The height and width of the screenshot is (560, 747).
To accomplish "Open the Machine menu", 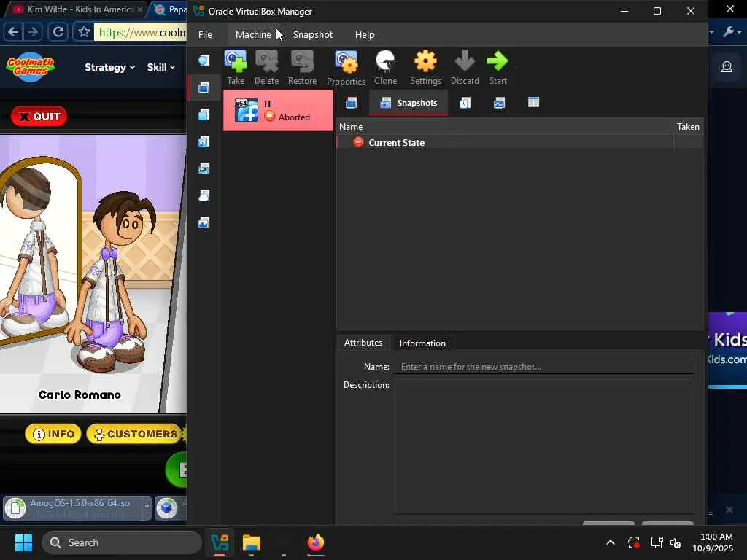I will pyautogui.click(x=253, y=34).
